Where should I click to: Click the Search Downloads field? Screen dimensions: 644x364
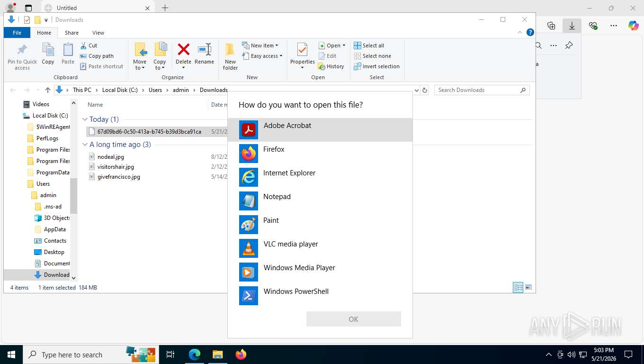[482, 90]
